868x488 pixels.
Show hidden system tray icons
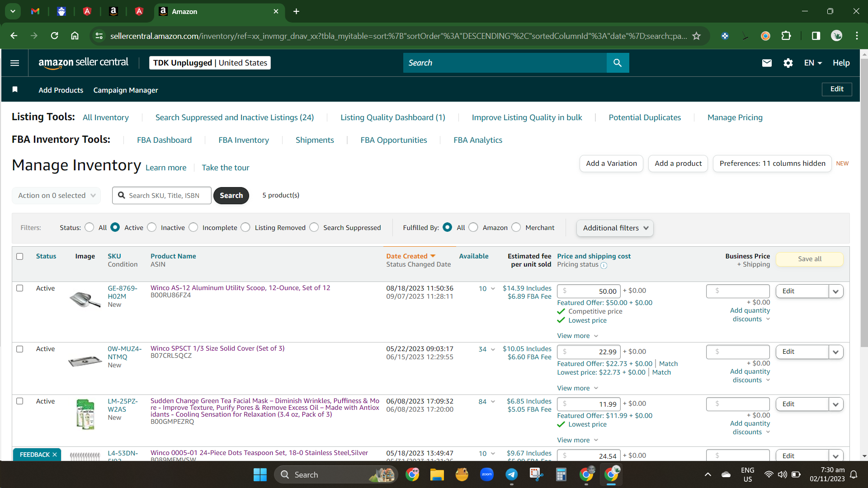click(x=708, y=474)
